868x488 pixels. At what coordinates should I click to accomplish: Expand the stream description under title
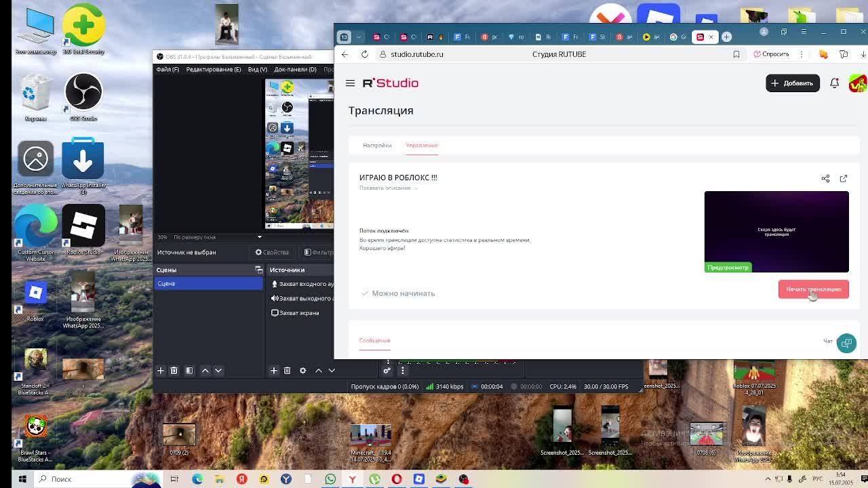[389, 188]
